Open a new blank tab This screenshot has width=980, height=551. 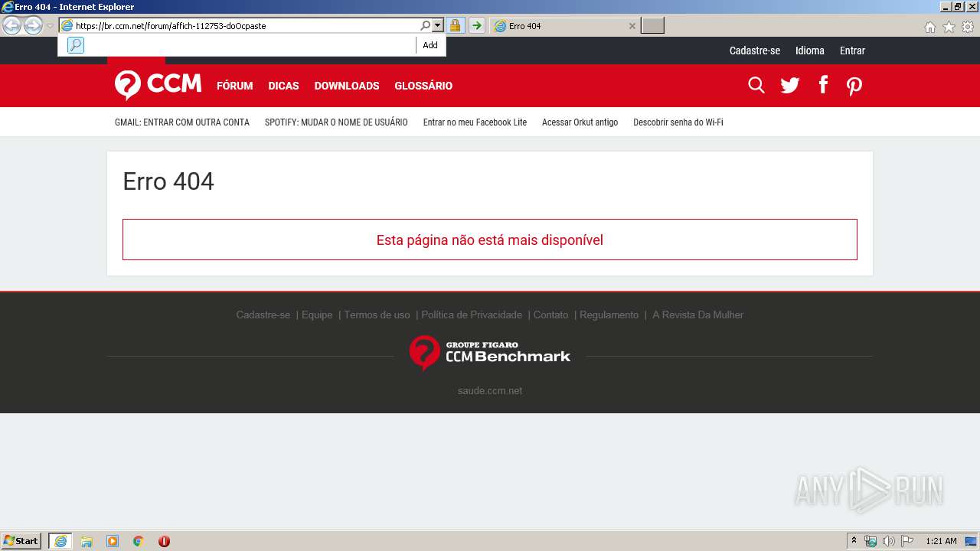click(x=652, y=26)
